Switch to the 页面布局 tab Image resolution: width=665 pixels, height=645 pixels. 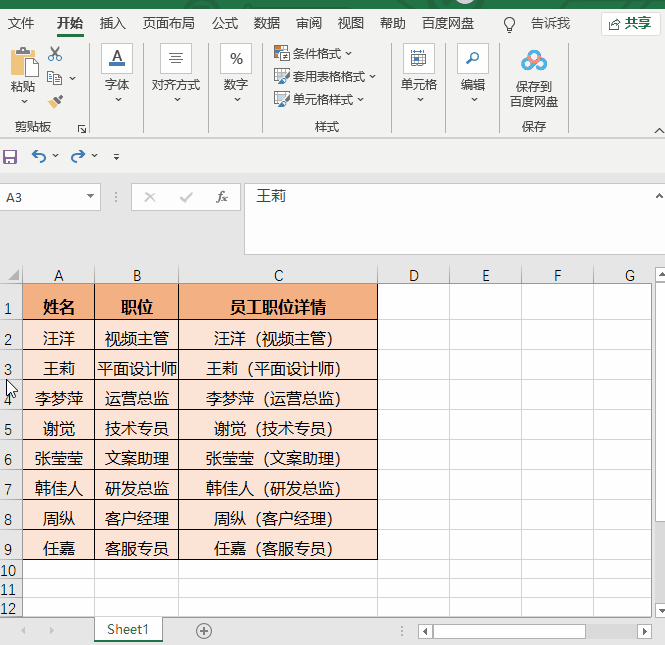[x=169, y=23]
